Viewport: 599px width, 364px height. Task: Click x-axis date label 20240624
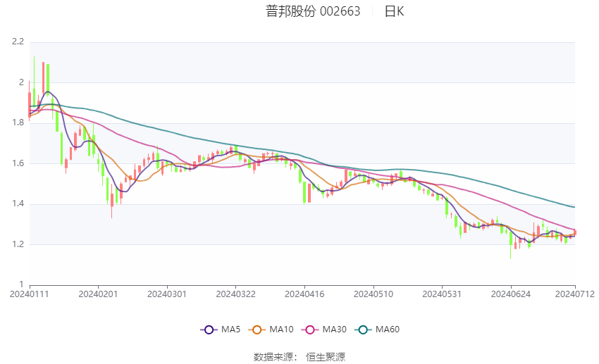point(511,294)
